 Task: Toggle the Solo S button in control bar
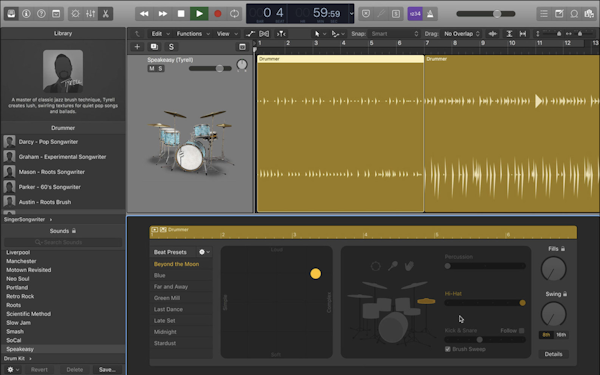click(396, 14)
